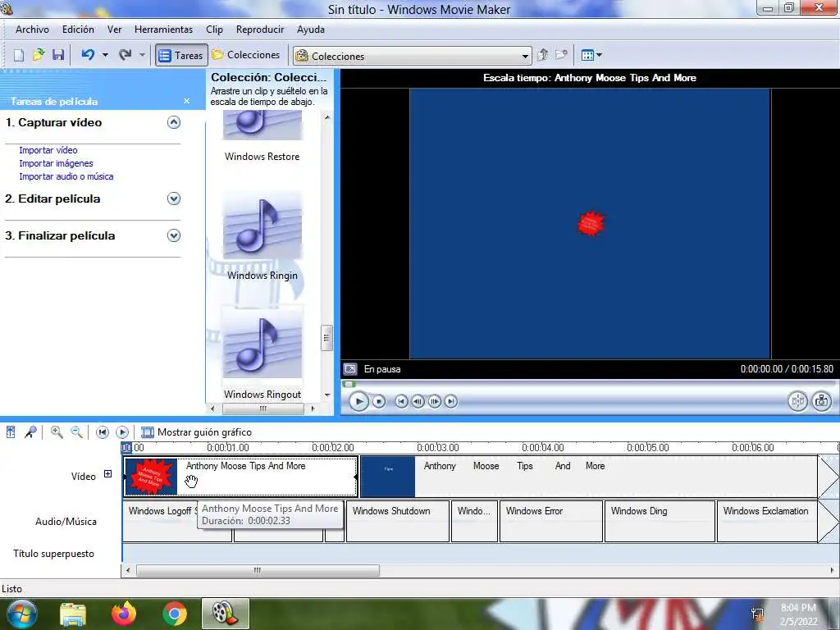
Task: Click the Importar vídeo link
Action: click(x=48, y=151)
